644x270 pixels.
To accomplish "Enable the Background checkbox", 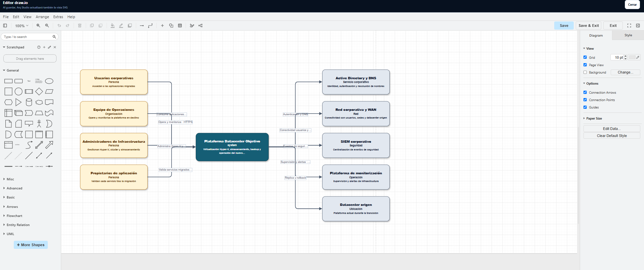I will [x=585, y=72].
